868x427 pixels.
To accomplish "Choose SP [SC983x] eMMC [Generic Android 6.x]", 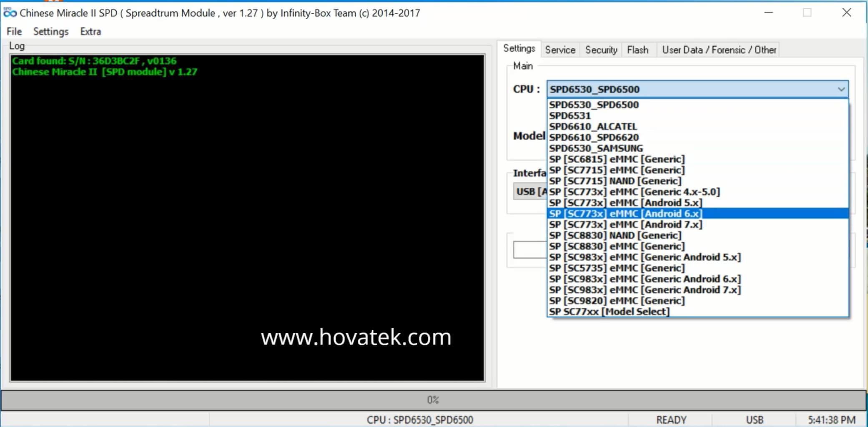I will (x=697, y=279).
